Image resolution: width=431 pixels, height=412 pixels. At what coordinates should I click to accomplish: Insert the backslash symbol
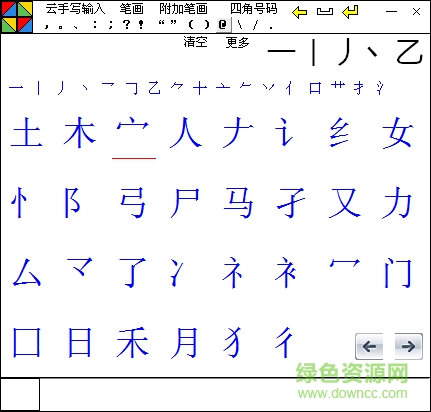(x=240, y=24)
